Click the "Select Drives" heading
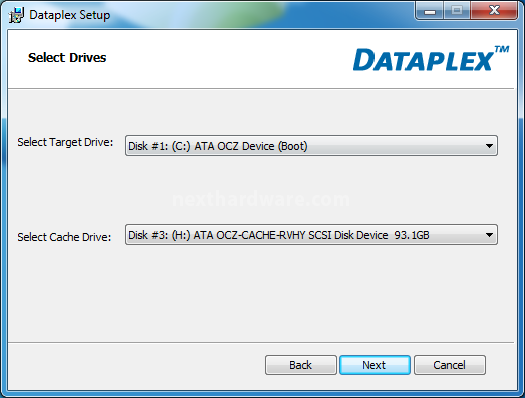Screen dimensions: 525x398 [x=67, y=58]
